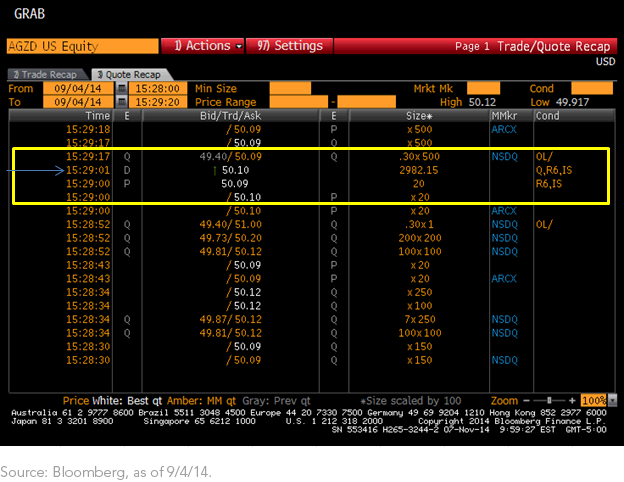The image size is (624, 482).
Task: Open the To date calendar icon
Action: [122, 102]
